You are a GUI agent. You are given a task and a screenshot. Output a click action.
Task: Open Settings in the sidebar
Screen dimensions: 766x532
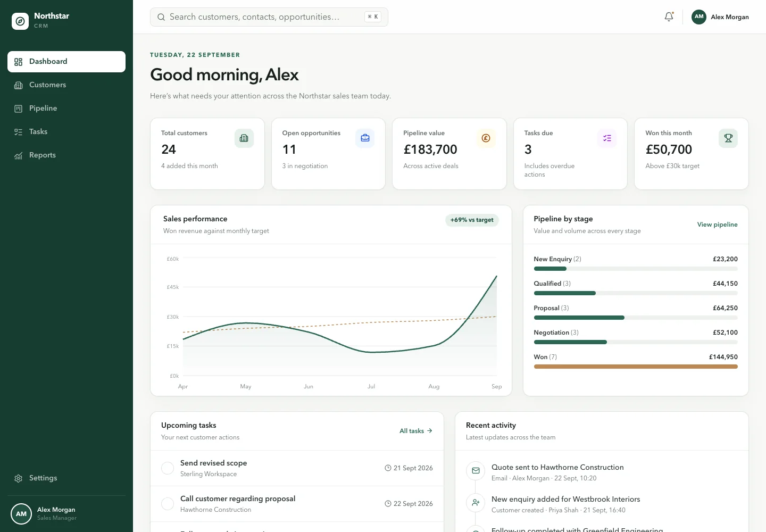pos(66,478)
